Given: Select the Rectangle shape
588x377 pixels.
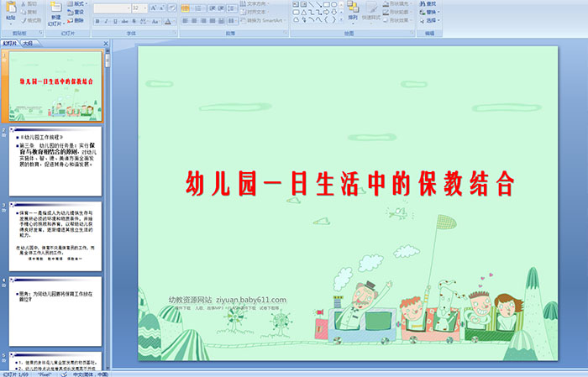Looking at the screenshot, I should (x=326, y=4).
